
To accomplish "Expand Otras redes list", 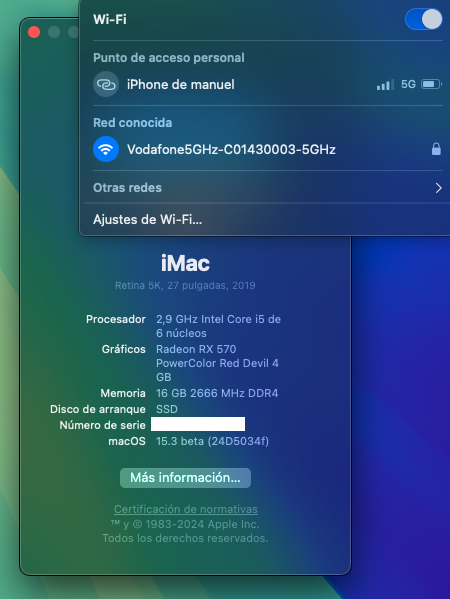I will click(267, 188).
